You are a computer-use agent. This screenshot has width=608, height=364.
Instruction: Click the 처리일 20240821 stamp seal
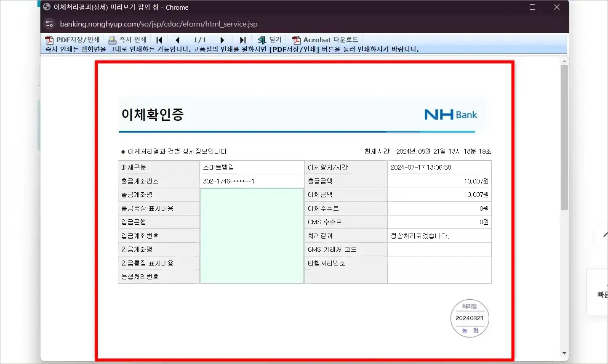coord(470,318)
